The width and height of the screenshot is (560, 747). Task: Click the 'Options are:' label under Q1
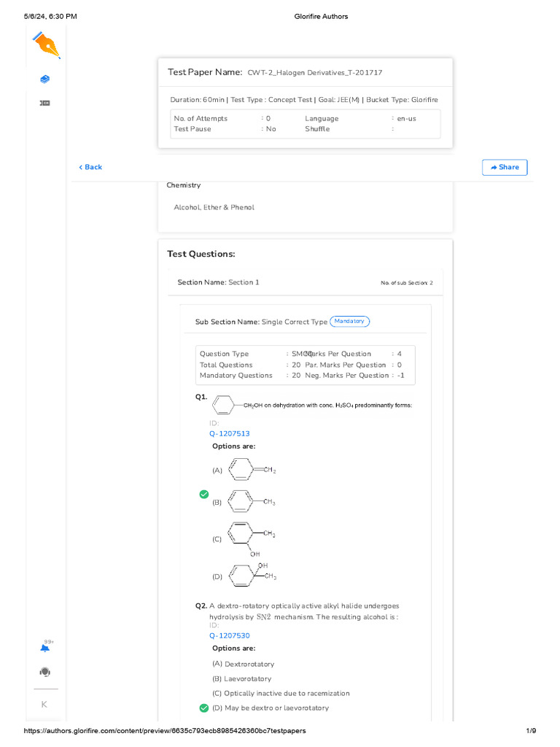[234, 446]
